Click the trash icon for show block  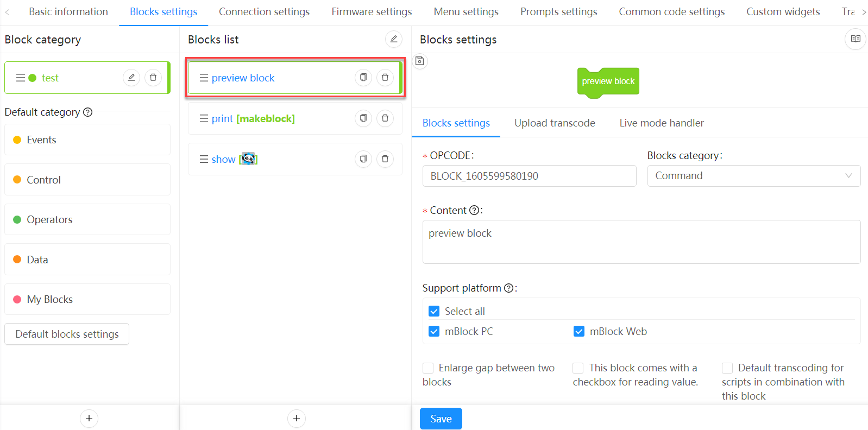[385, 159]
